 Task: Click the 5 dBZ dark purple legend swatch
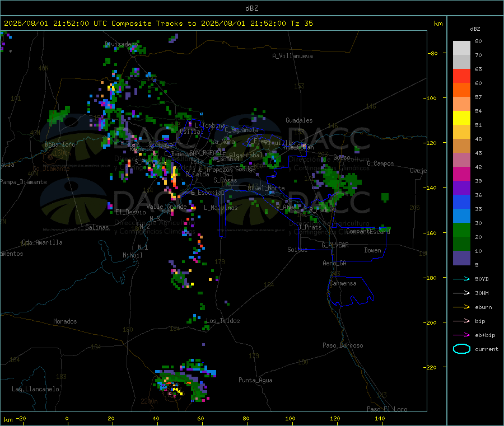(461, 258)
